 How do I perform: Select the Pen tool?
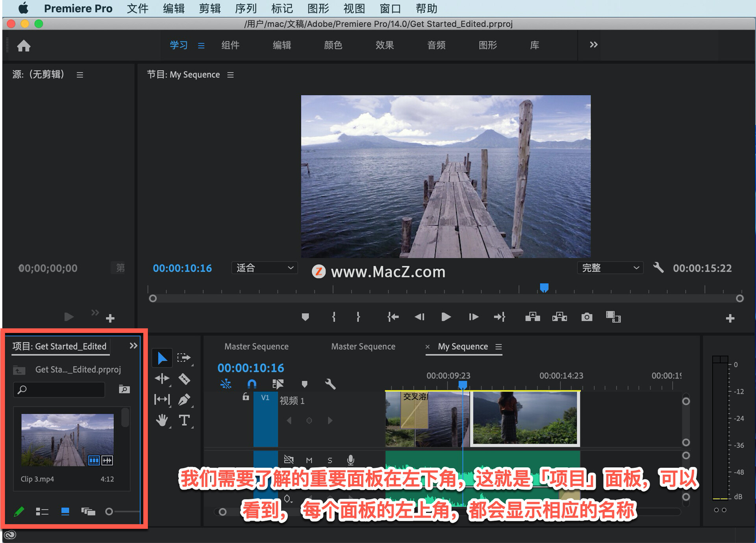pyautogui.click(x=184, y=400)
